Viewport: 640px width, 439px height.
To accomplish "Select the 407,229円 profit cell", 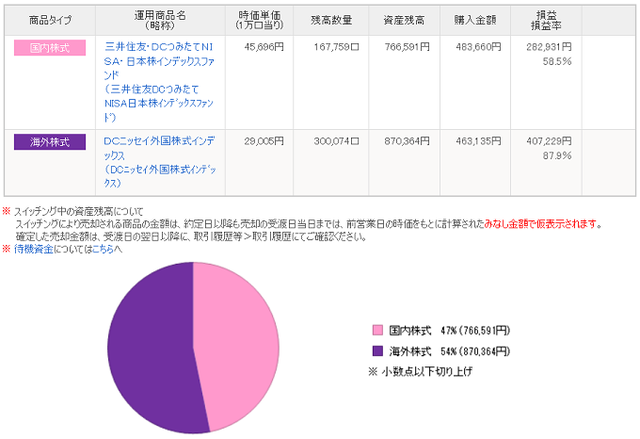I will pyautogui.click(x=549, y=141).
